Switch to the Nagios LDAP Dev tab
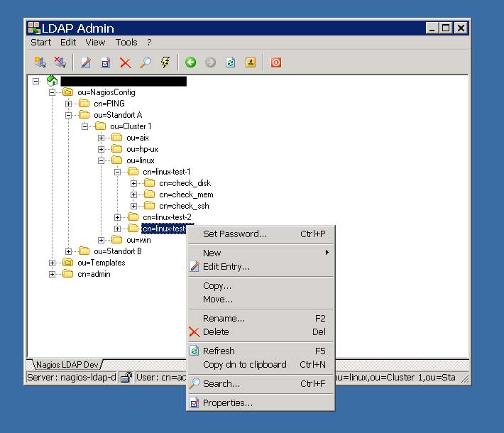This screenshot has width=504, height=433. [x=67, y=365]
